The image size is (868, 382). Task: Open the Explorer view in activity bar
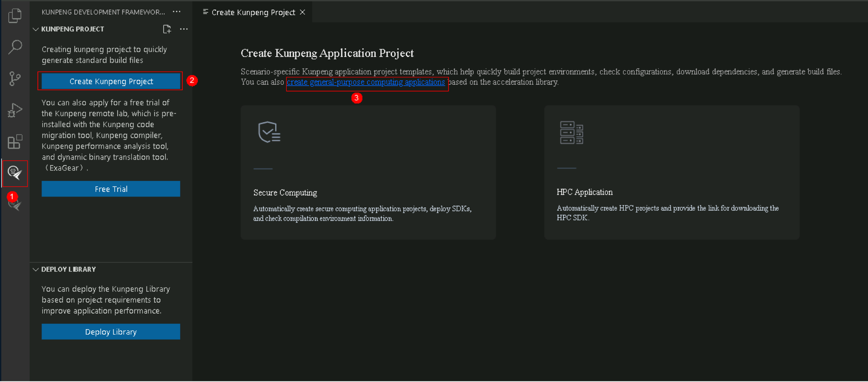(15, 16)
